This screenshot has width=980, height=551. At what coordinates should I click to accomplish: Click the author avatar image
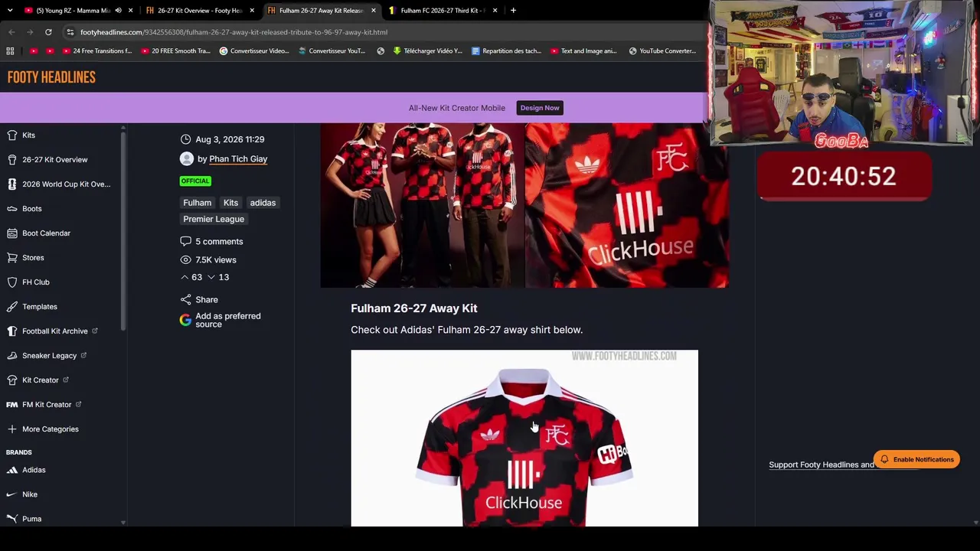click(187, 159)
